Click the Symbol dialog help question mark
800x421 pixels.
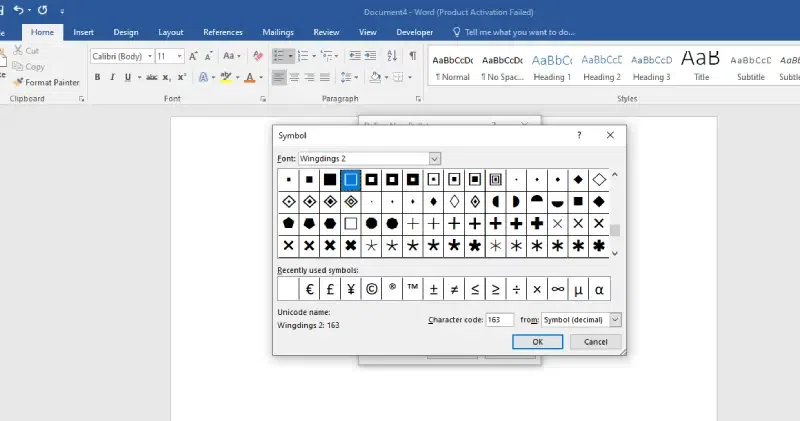tap(579, 135)
